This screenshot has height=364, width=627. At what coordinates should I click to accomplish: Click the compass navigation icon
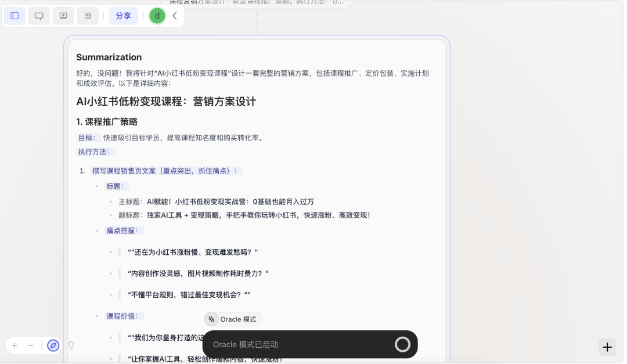pos(53,345)
